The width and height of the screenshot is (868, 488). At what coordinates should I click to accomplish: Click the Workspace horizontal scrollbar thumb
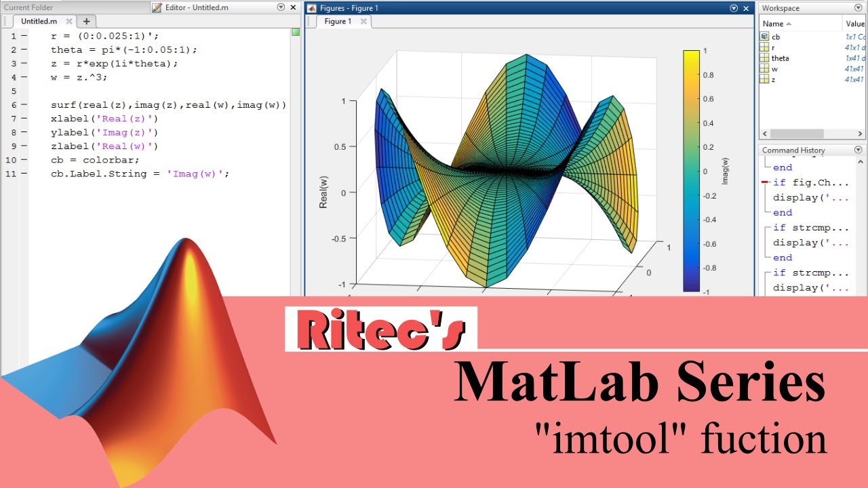coord(796,134)
